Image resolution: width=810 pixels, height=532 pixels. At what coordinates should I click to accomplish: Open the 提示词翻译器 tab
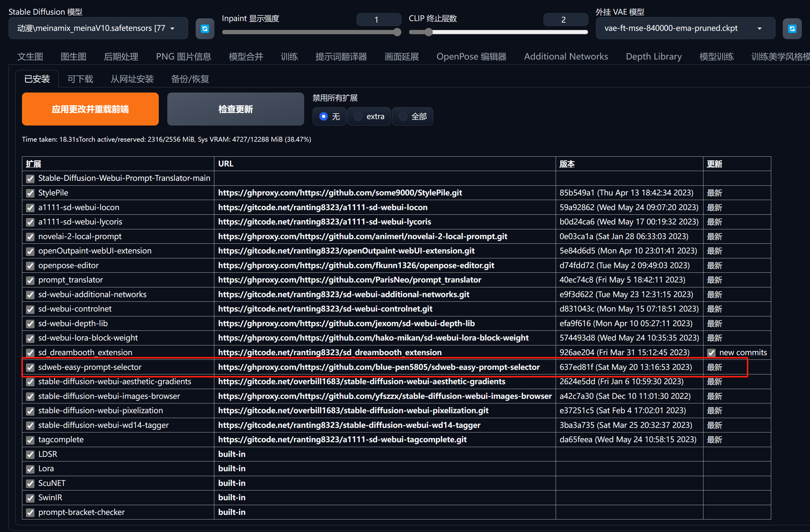[x=341, y=56]
